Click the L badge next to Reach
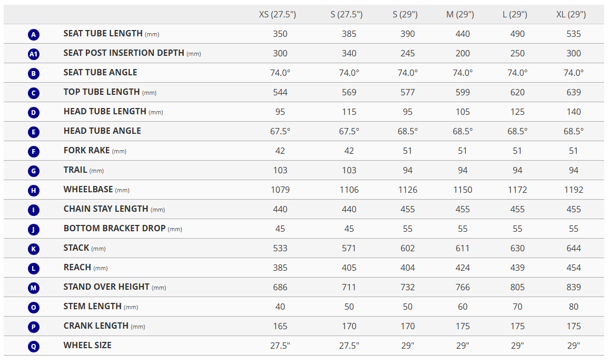 click(34, 268)
